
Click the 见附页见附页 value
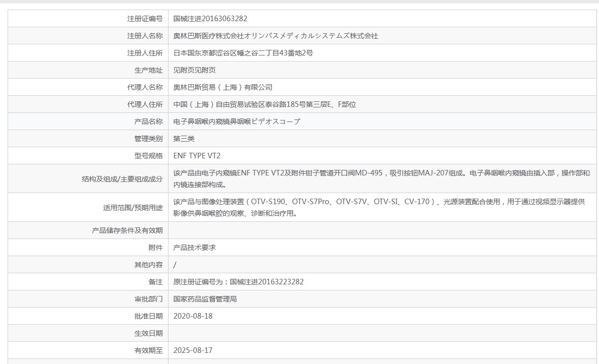[194, 70]
